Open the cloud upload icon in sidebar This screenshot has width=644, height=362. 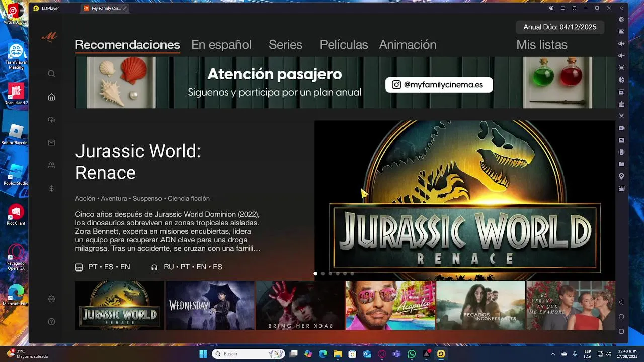tap(51, 120)
